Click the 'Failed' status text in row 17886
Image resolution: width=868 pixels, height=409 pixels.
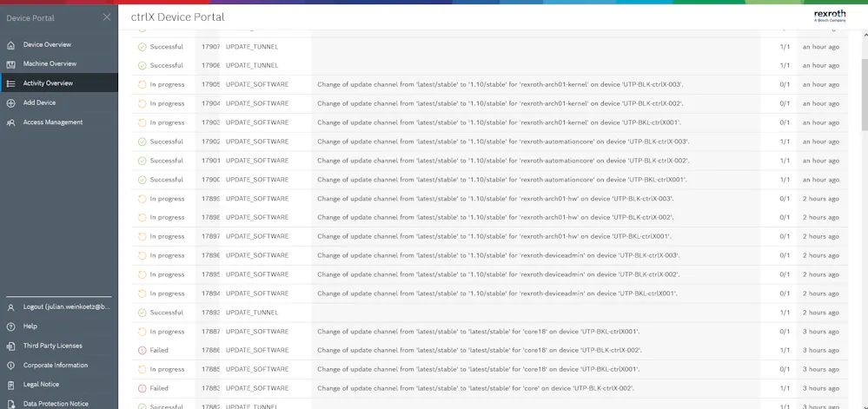[x=159, y=350]
